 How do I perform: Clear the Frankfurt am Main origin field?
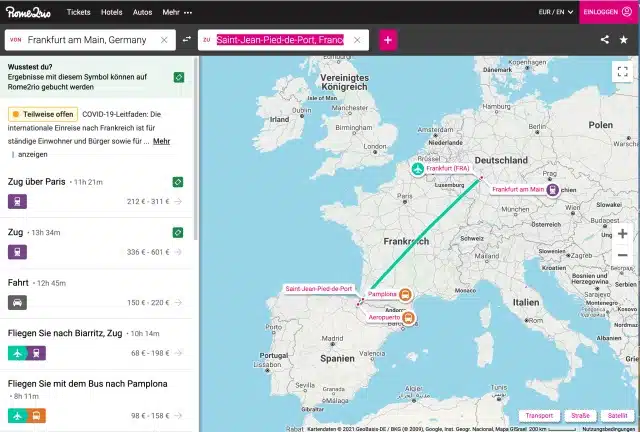[164, 40]
